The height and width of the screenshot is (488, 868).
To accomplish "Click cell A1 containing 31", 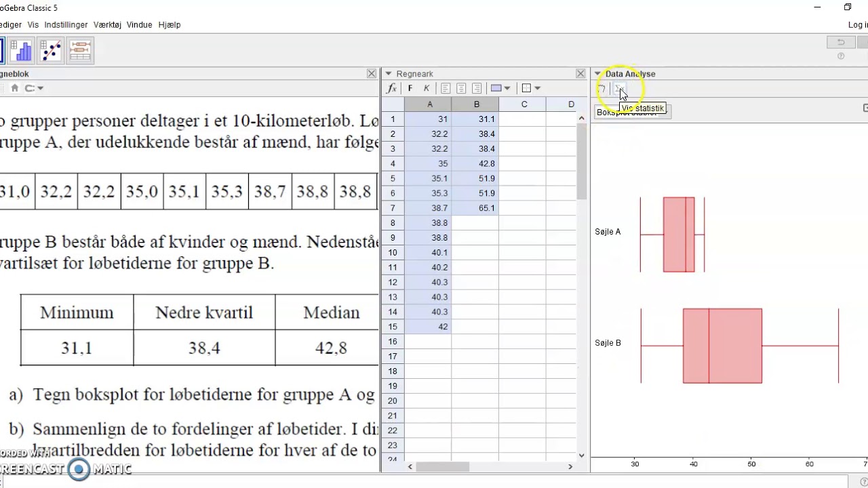I will [428, 119].
